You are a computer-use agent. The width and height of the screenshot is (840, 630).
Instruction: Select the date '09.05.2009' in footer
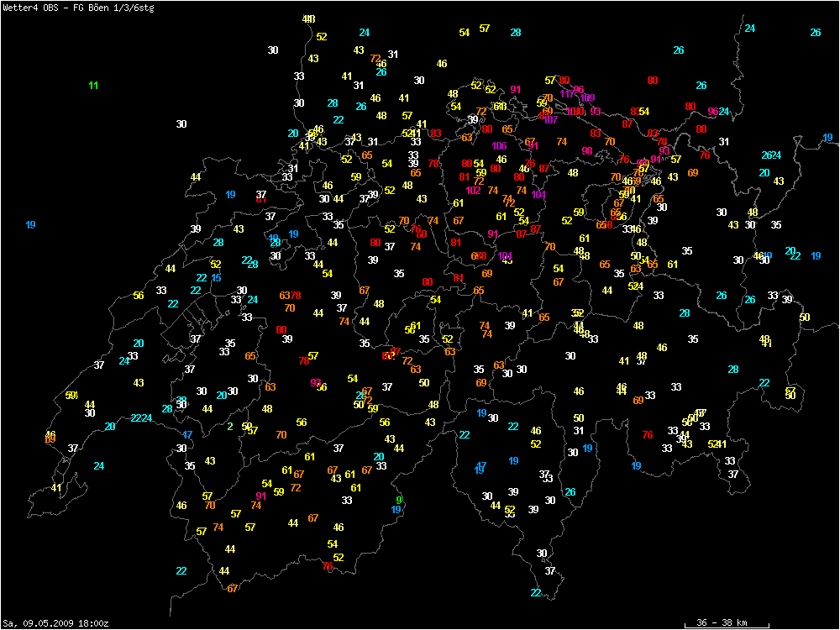click(x=48, y=623)
